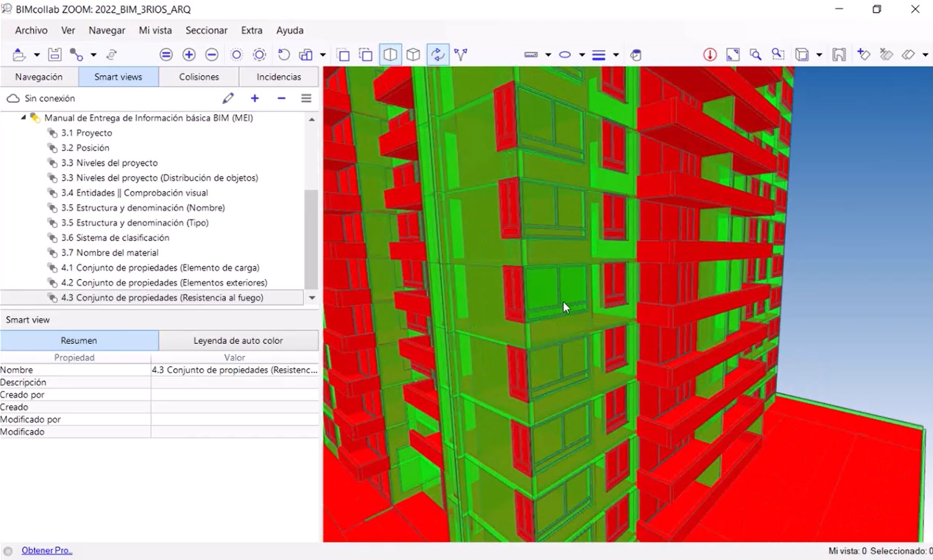Click the pencil edit smart view icon
Image resolution: width=933 pixels, height=560 pixels.
pyautogui.click(x=228, y=98)
